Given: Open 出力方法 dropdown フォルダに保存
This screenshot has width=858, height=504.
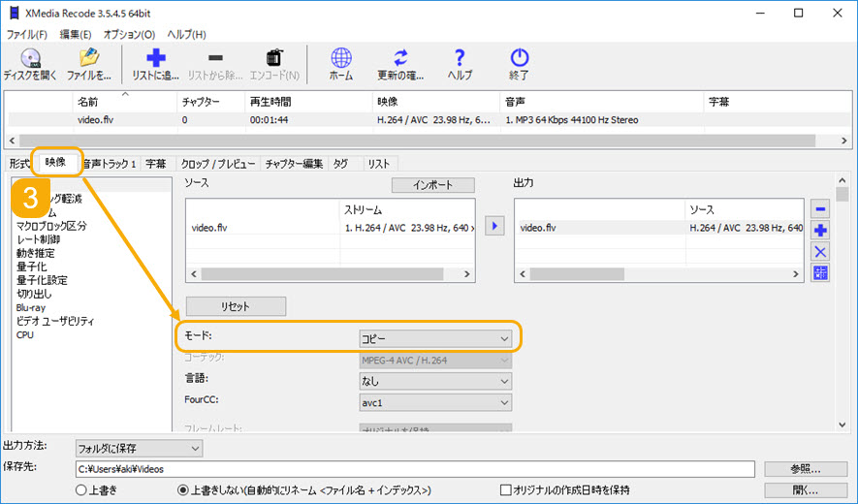Looking at the screenshot, I should (x=139, y=448).
